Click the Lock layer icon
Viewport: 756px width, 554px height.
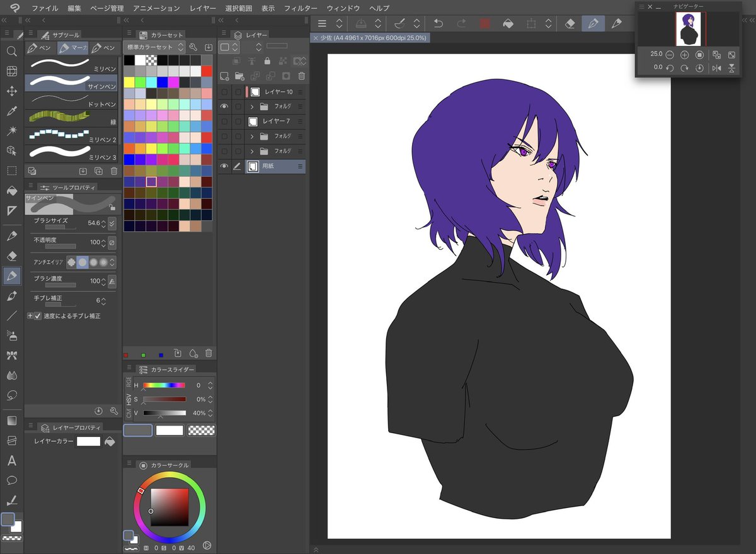pos(267,61)
